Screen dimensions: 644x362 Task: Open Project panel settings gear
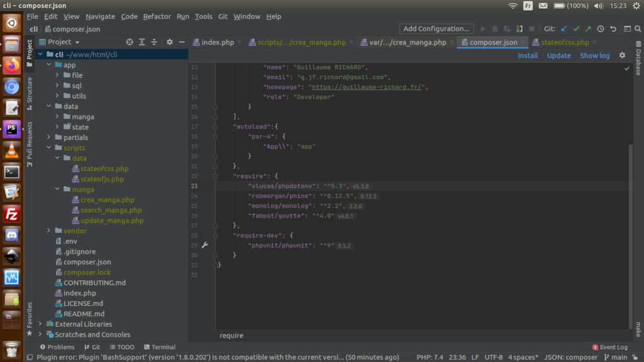click(x=170, y=42)
